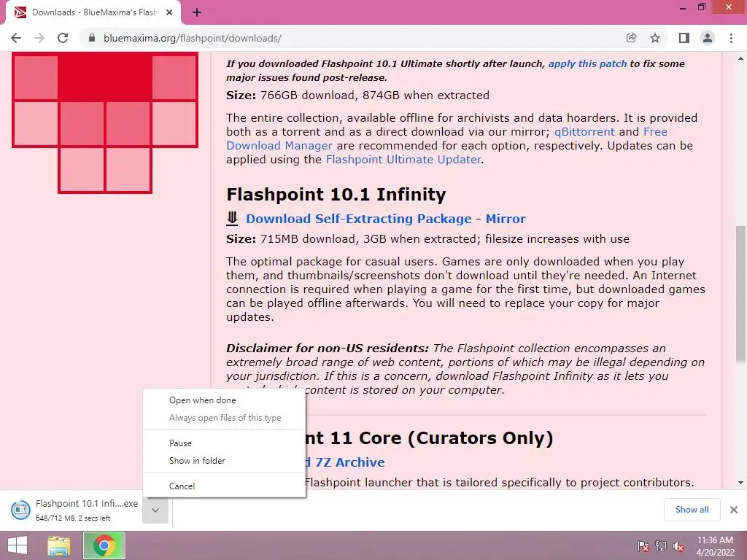Click the scrollbar up arrow
The image size is (747, 560).
click(740, 58)
